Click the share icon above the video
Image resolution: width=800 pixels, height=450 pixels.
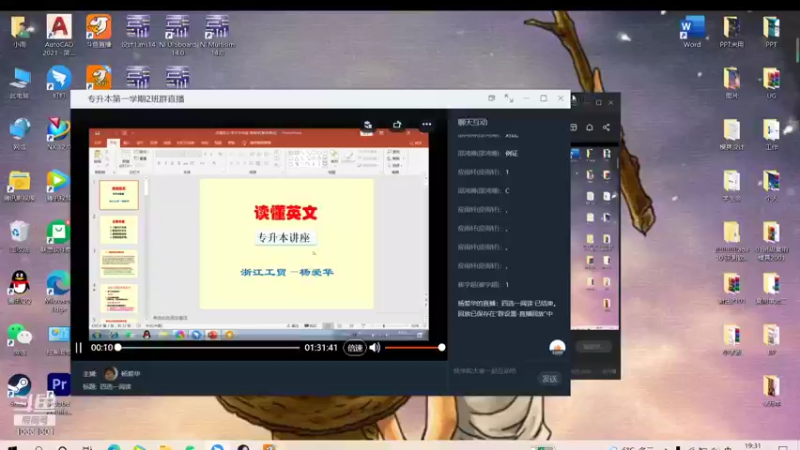click(x=397, y=124)
